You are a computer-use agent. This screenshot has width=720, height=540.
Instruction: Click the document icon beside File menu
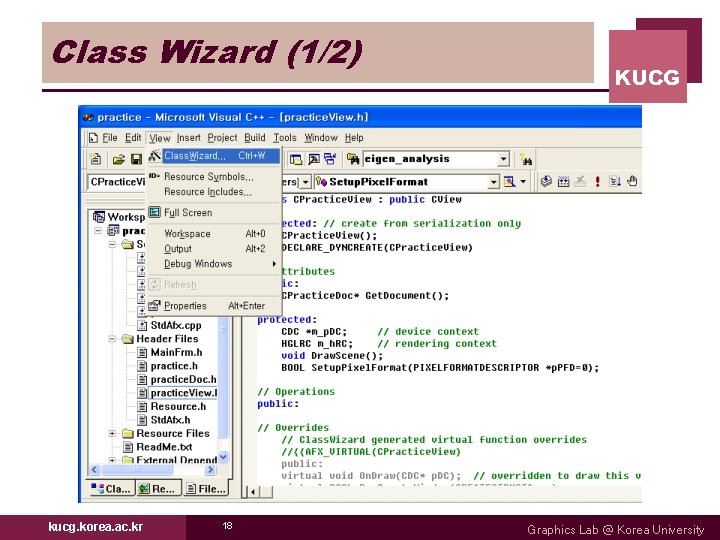pos(93,138)
